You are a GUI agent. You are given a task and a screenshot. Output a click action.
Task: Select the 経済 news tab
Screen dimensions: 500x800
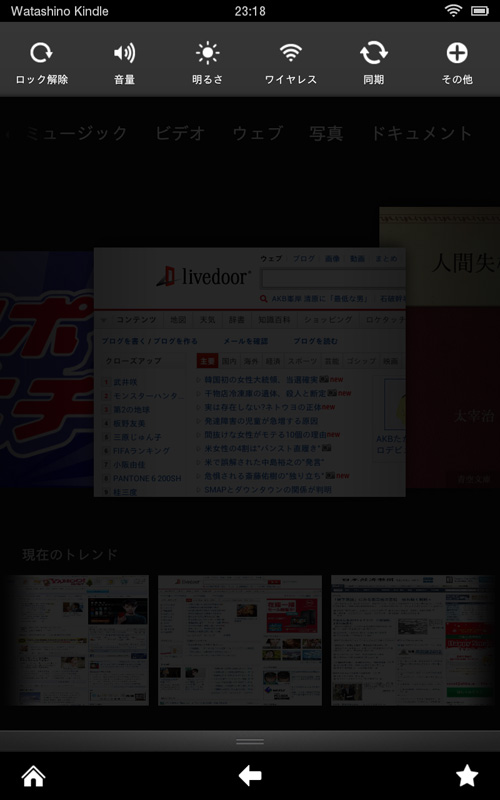pos(273,361)
